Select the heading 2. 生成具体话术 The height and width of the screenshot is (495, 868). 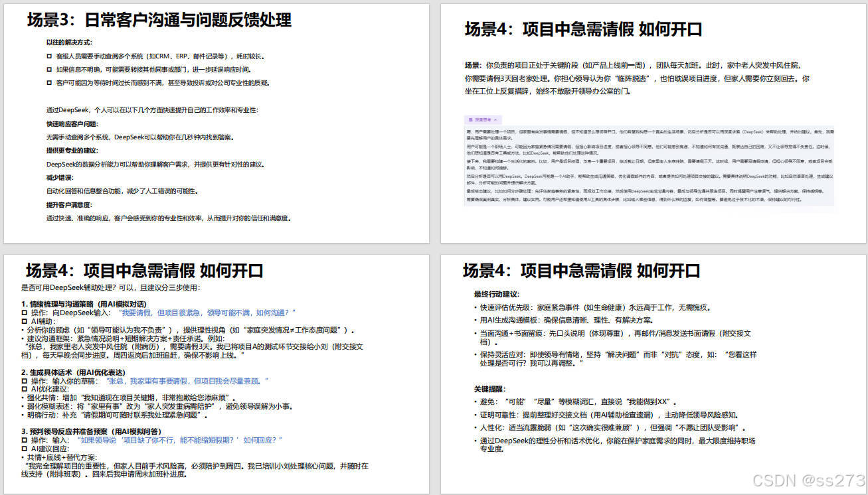point(73,372)
